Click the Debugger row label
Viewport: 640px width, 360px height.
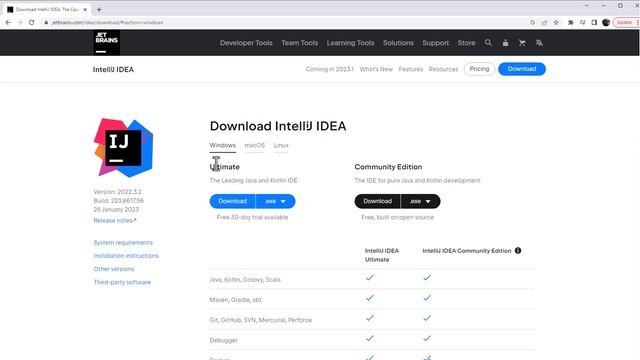click(223, 340)
